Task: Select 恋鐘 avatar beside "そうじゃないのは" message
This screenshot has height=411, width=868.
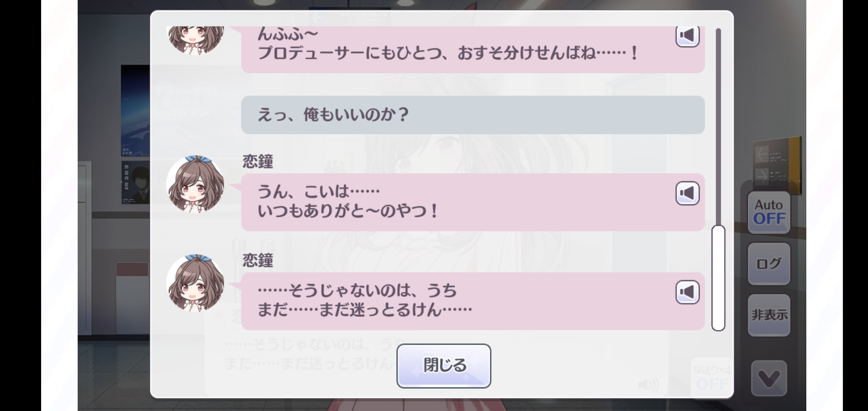Action: (x=195, y=283)
